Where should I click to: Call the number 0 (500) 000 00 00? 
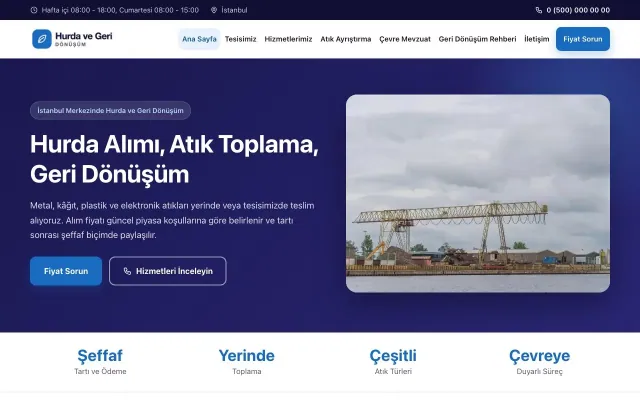point(578,10)
